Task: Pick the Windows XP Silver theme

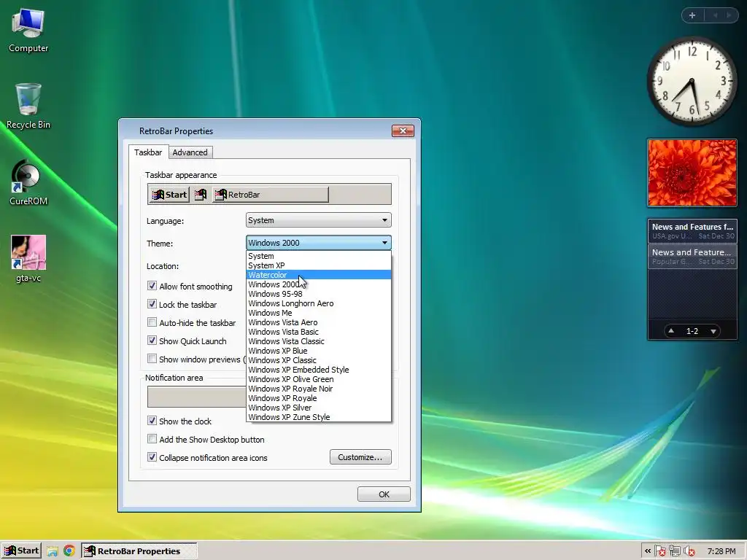Action: click(x=318, y=408)
